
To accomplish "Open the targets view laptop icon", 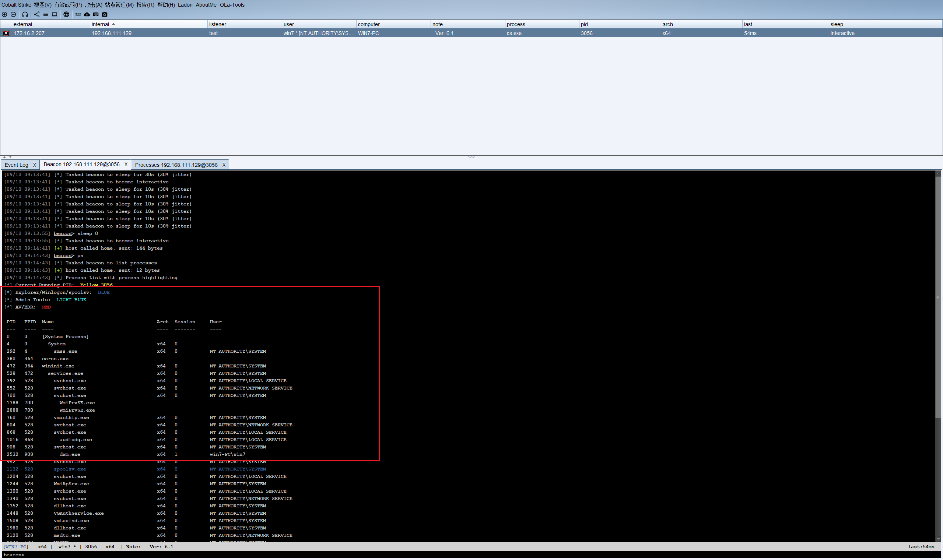I will [55, 14].
